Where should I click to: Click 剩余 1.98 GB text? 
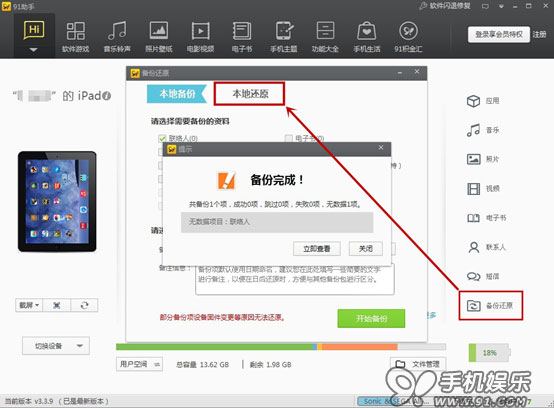coord(271,365)
